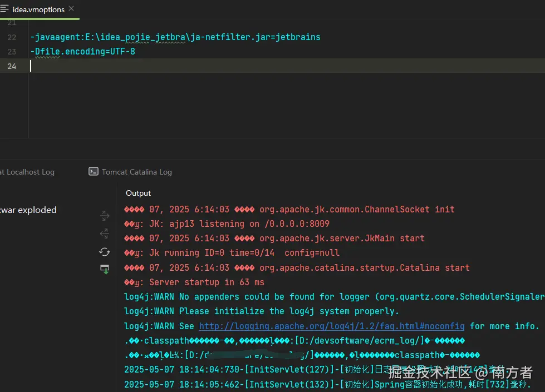Click the Deploy All arrows icon
The width and height of the screenshot is (545, 392).
[x=104, y=215]
